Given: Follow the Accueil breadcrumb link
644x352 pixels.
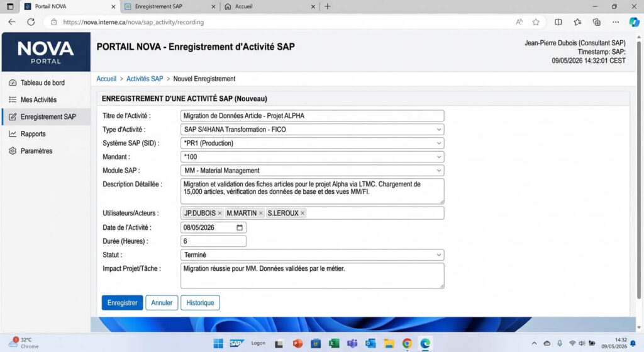Looking at the screenshot, I should [106, 79].
